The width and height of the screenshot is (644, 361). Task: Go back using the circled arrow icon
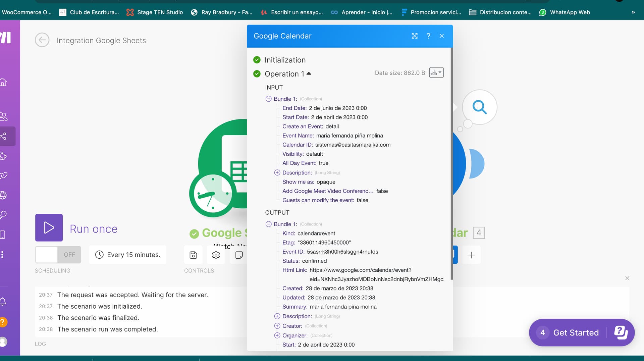[x=42, y=40]
